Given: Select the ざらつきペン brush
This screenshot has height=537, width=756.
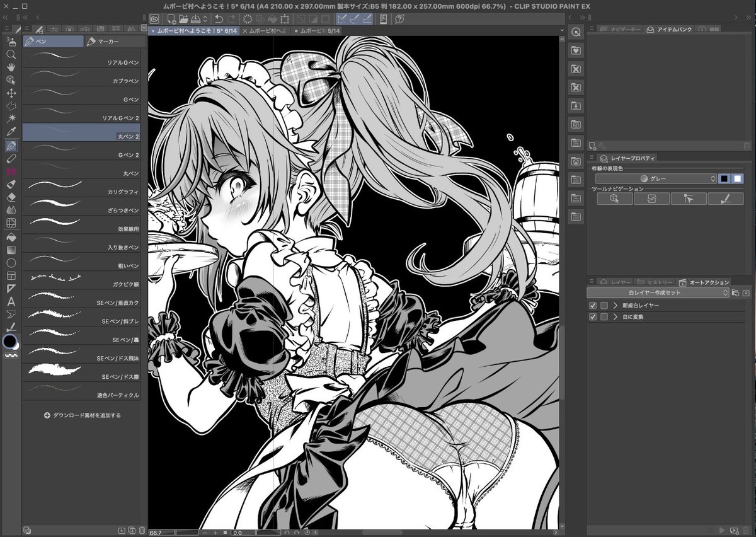Looking at the screenshot, I should [x=81, y=205].
